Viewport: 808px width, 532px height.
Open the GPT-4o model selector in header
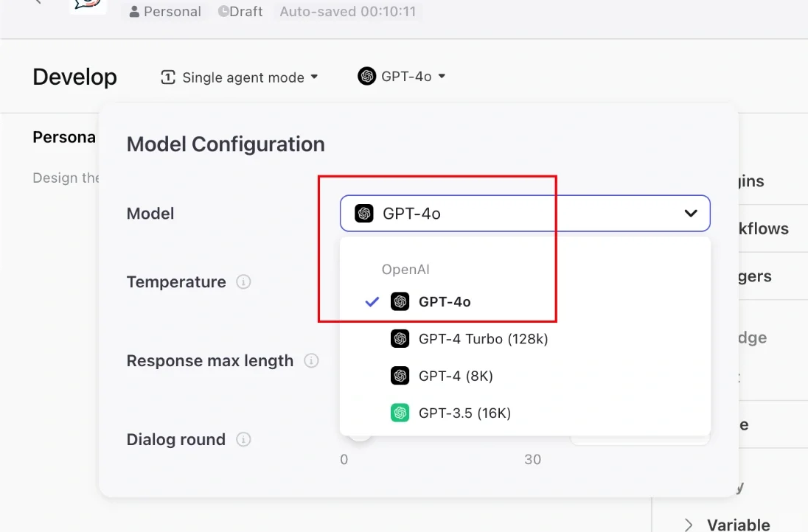[402, 76]
